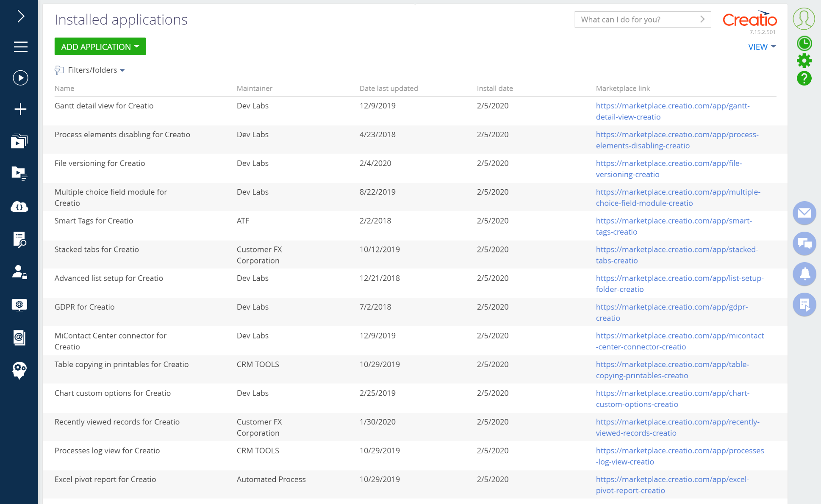The image size is (821, 504).
Task: Open the stacked play-folder section icon
Action: tap(19, 141)
